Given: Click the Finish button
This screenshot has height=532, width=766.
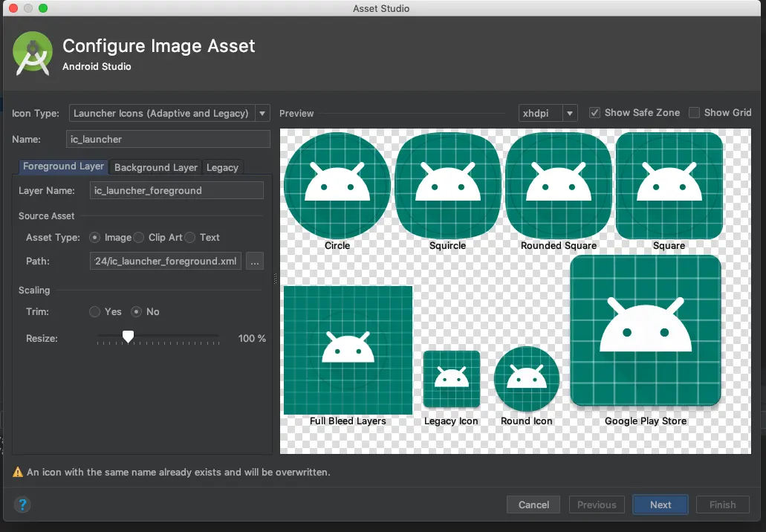Looking at the screenshot, I should (722, 505).
